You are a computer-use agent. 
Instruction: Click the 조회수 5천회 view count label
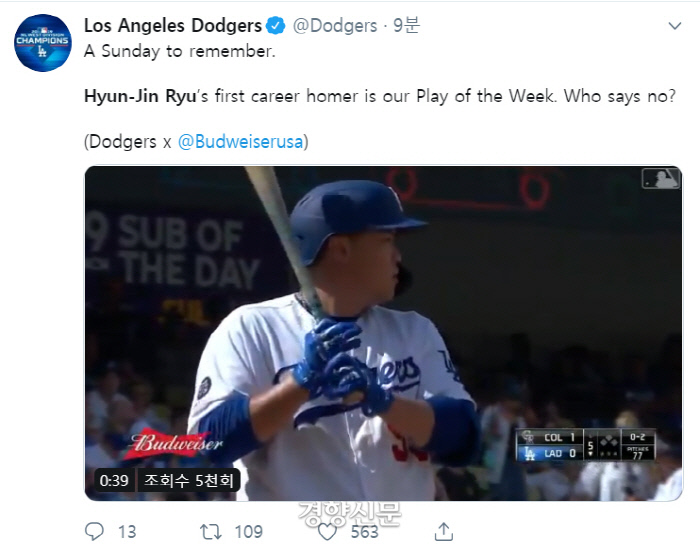coord(187,480)
